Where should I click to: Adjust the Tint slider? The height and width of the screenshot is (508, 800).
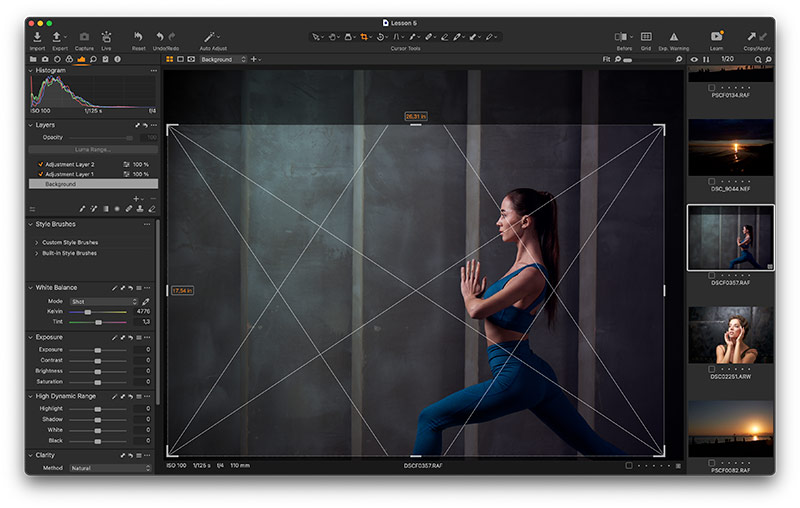98,322
